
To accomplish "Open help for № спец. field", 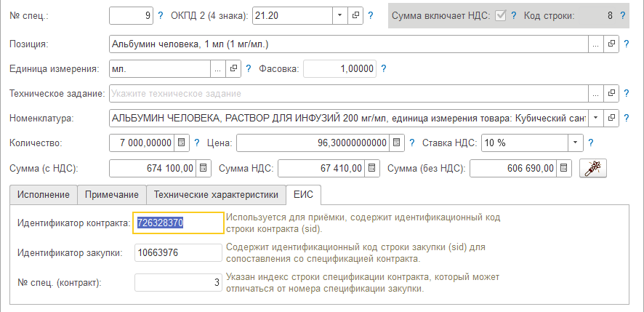I will coord(161,15).
